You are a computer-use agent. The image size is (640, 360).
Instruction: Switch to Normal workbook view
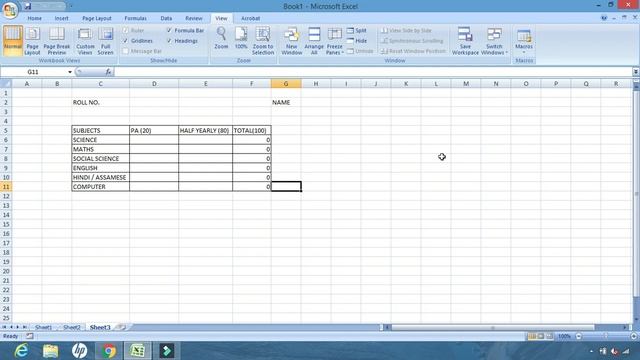coord(13,40)
